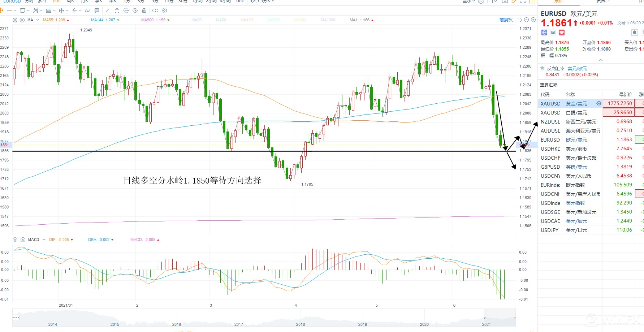The width and height of the screenshot is (644, 332).
Task: Collapse the EURUSD quote details chevron
Action: tap(600, 60)
